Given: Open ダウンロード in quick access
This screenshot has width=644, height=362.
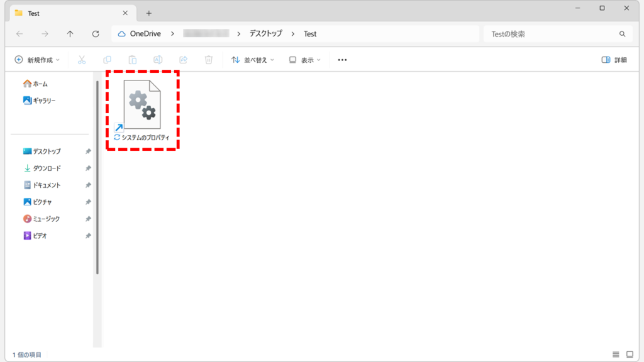Looking at the screenshot, I should click(x=42, y=168).
